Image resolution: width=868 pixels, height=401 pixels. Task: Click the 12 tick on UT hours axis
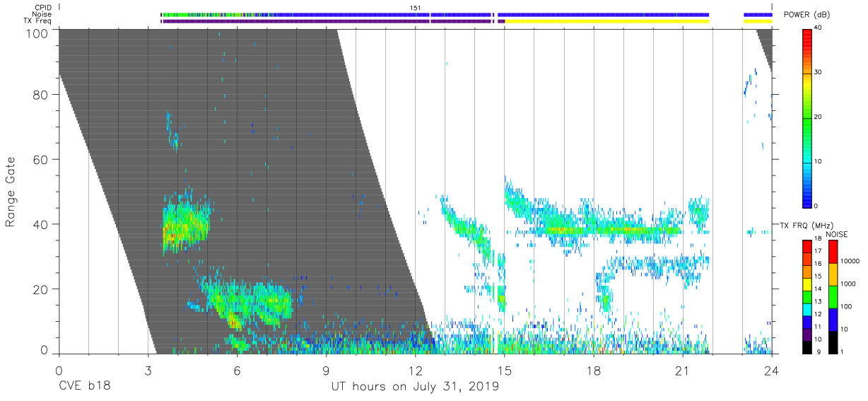pyautogui.click(x=416, y=370)
